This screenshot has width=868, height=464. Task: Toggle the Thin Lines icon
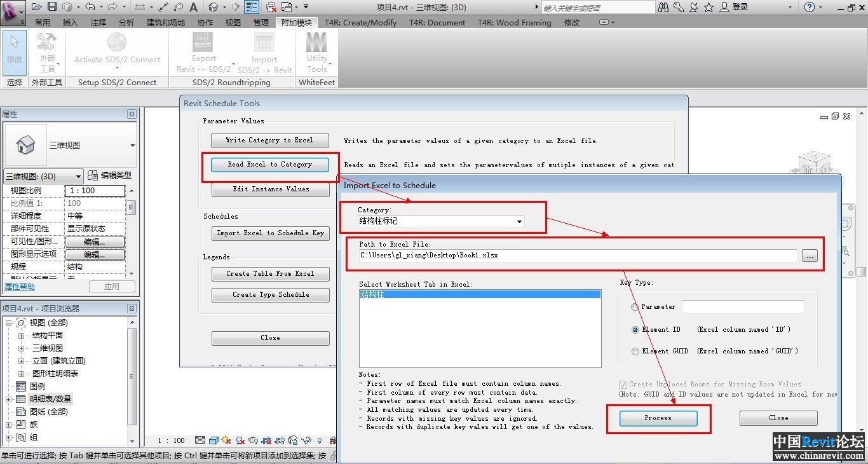252,7
